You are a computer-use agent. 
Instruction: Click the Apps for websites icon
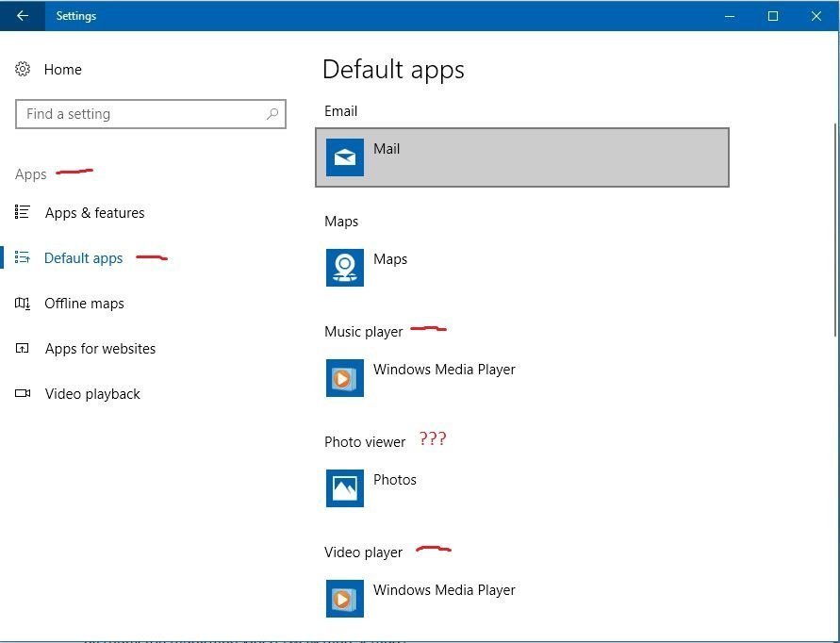[23, 348]
